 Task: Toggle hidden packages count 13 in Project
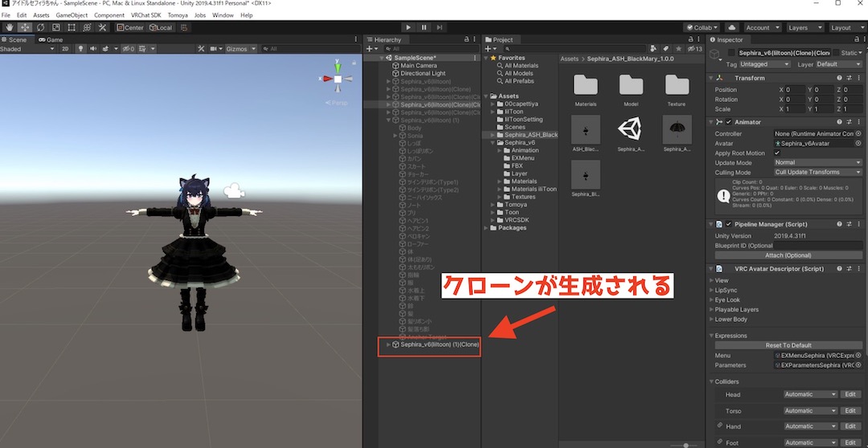(x=694, y=49)
